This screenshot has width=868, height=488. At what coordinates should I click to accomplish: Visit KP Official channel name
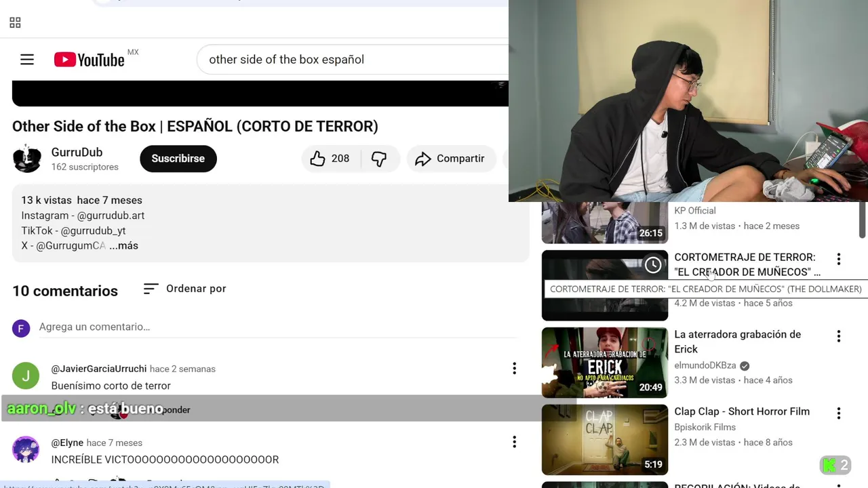pos(695,211)
